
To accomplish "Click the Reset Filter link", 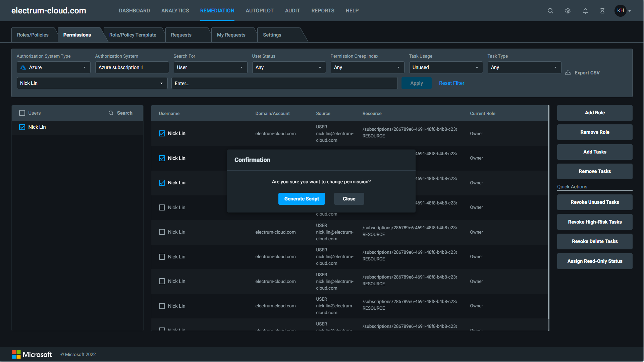I will [451, 83].
